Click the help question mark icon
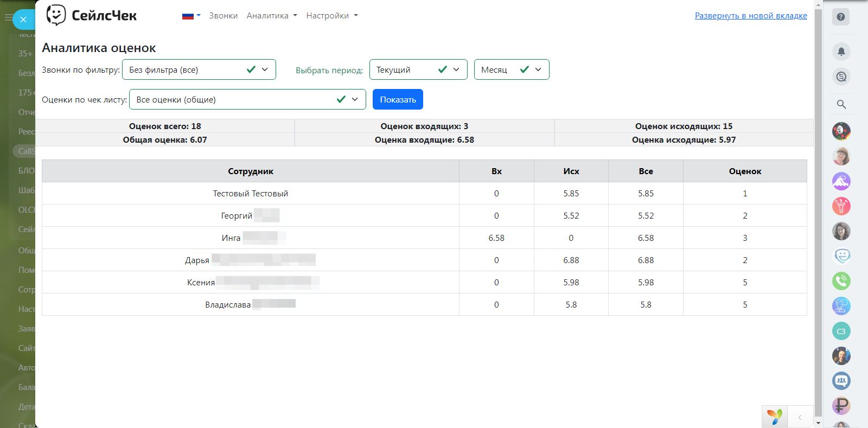This screenshot has width=868, height=428. [840, 17]
